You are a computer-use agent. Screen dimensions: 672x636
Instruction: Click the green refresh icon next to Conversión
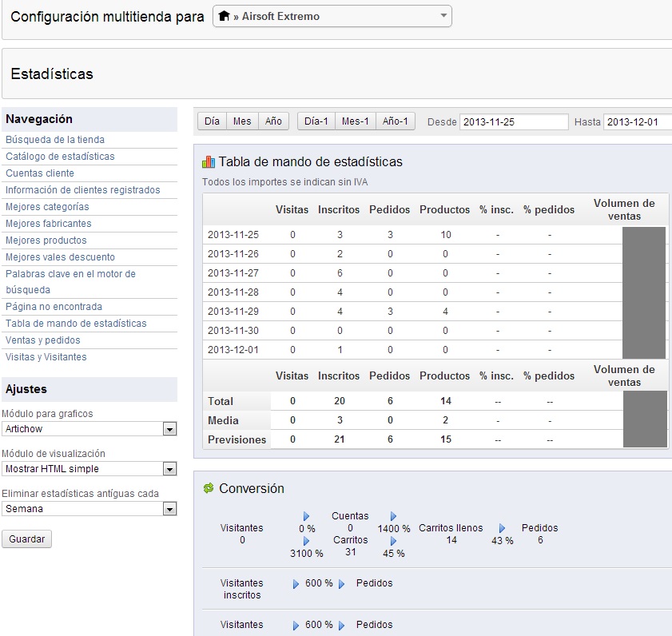[x=209, y=488]
